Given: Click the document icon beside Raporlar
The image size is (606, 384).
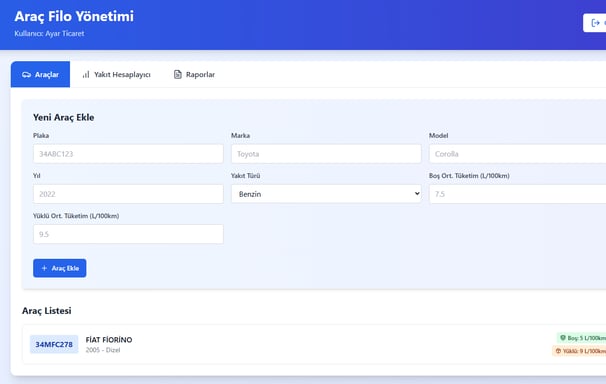Looking at the screenshot, I should click(x=177, y=74).
